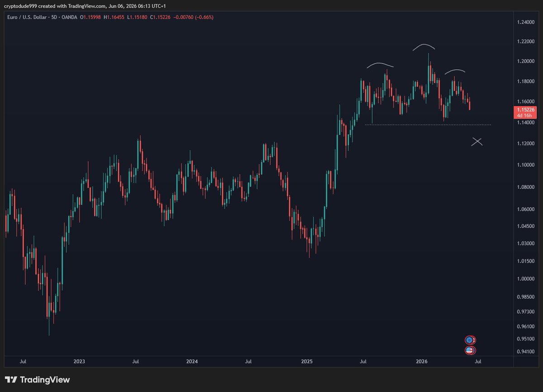Click the 1.22000 price axis label
This screenshot has width=543, height=392.
(526, 42)
